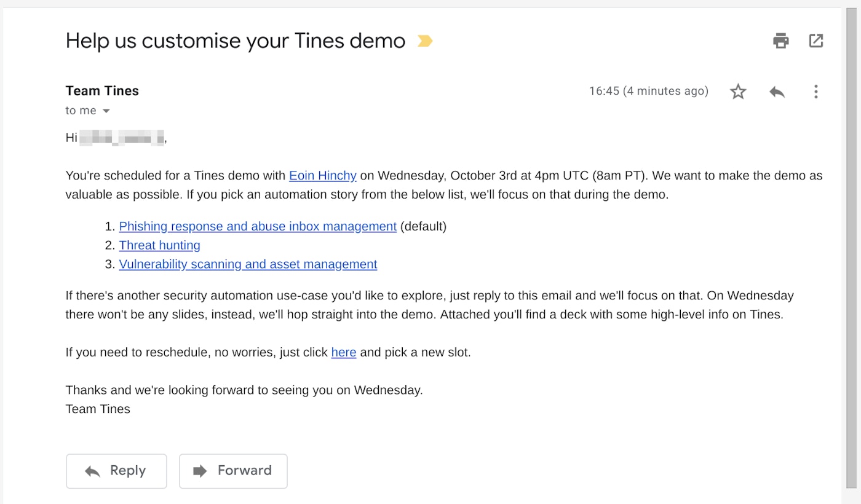Open the email in a new window
This screenshot has width=861, height=504.
coord(815,41)
